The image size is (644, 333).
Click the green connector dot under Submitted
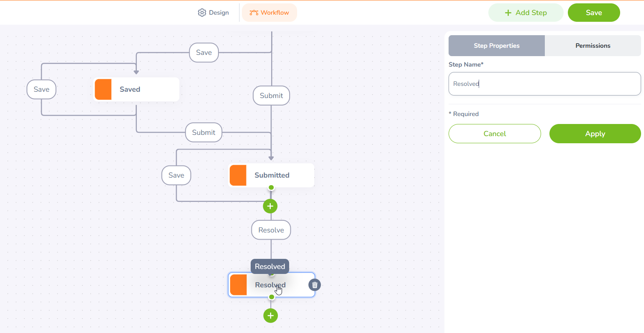[271, 188]
